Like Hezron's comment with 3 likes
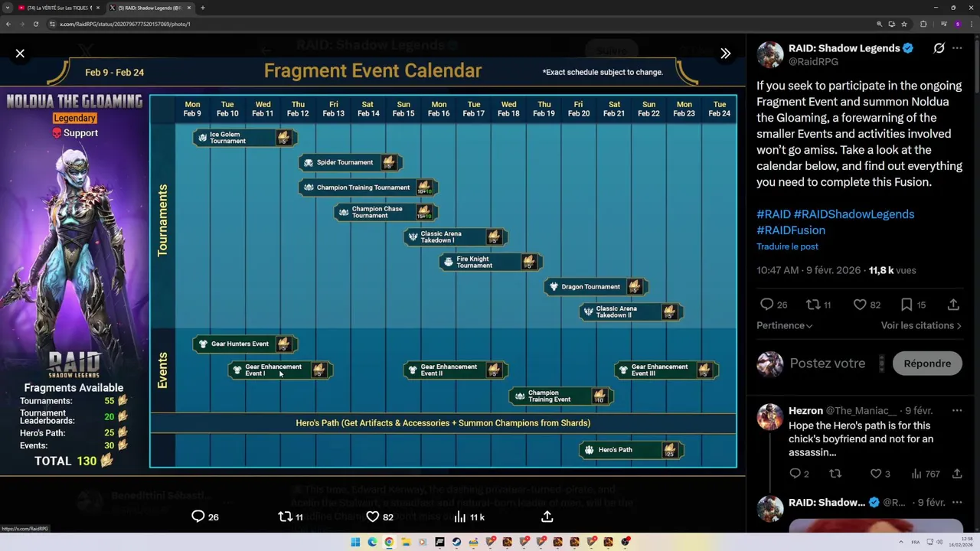Screen dimensions: 980x551 pos(876,474)
